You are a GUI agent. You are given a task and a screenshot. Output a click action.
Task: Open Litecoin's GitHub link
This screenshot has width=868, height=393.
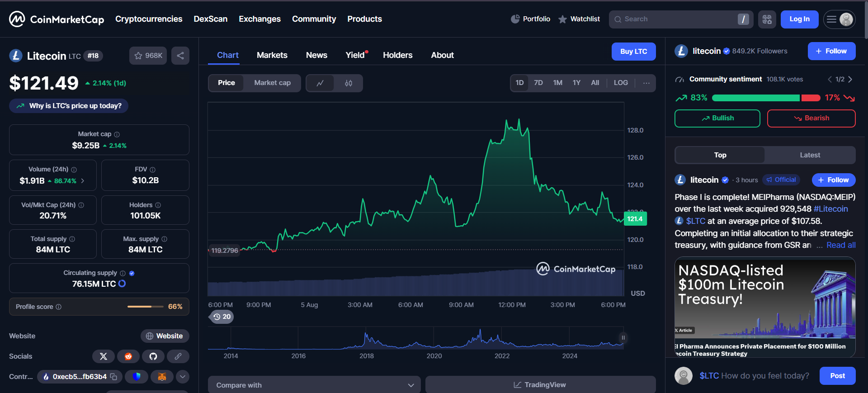(x=153, y=356)
